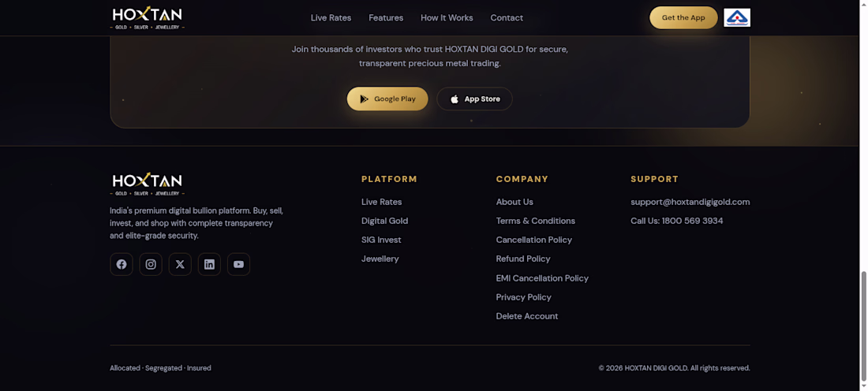Click the BIS hallmark badge in header

coord(737,17)
